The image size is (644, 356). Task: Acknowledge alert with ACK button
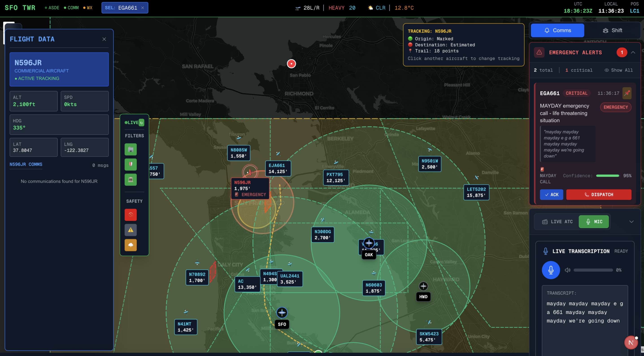point(551,195)
